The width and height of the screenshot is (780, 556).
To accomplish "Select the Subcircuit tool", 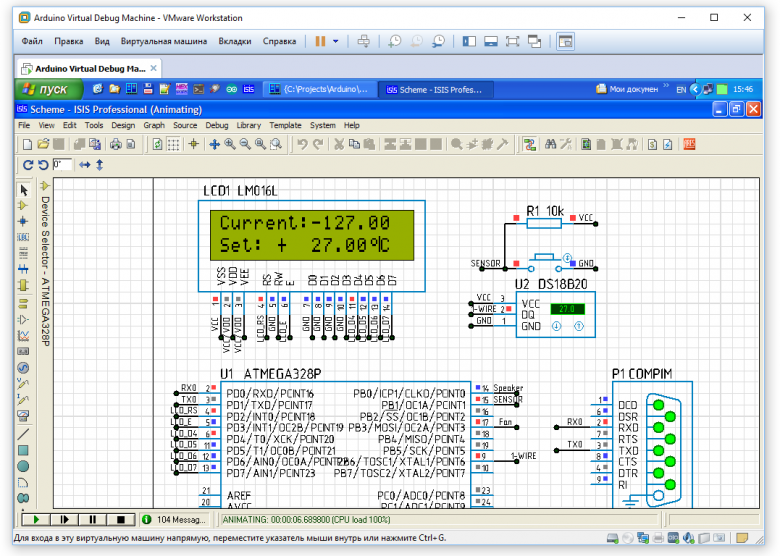I will (x=23, y=285).
